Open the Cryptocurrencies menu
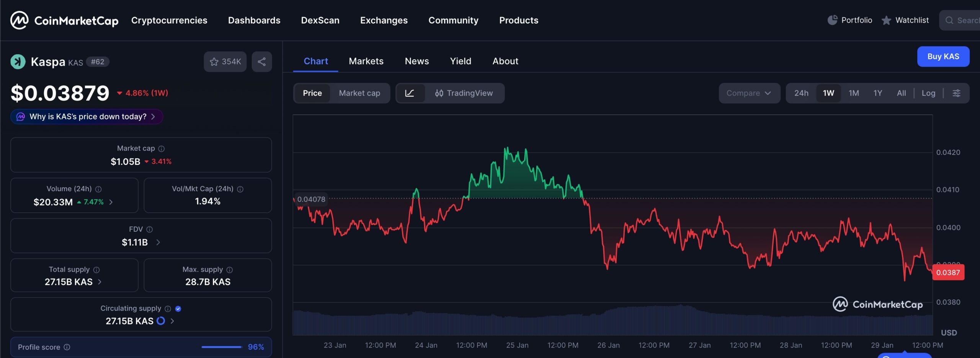980x358 pixels. [169, 20]
